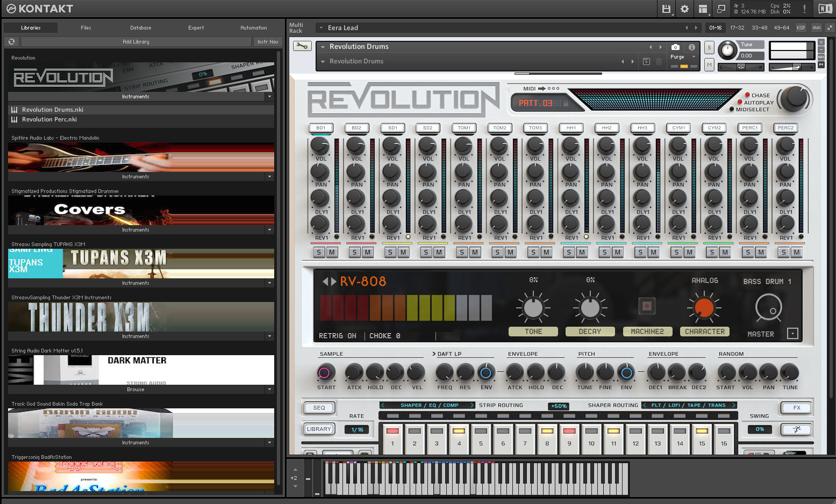
Task: Click the BD1 channel label
Action: 321,128
